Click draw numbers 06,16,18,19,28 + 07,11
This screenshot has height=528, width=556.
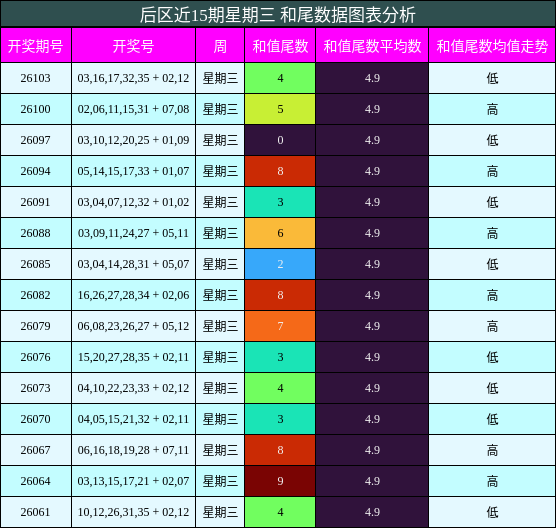133,450
